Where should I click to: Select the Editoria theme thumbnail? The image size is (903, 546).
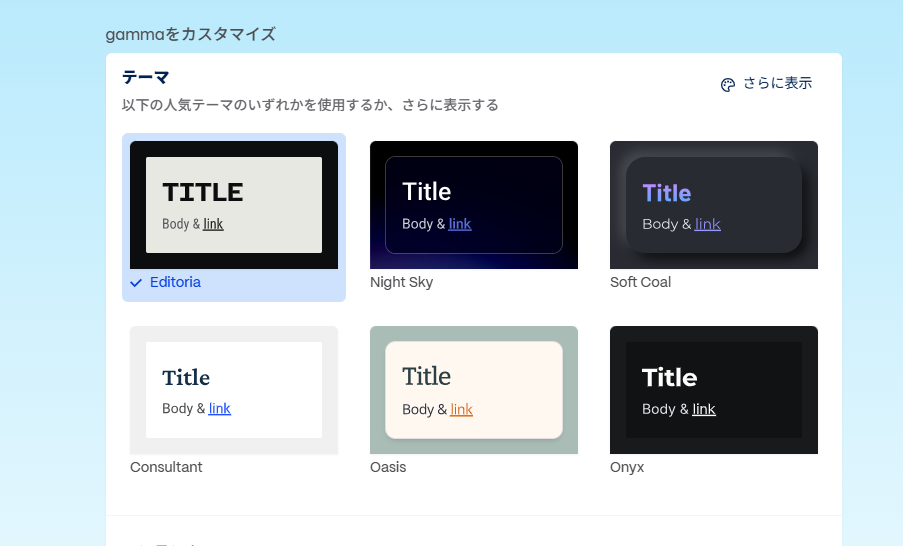coord(234,205)
